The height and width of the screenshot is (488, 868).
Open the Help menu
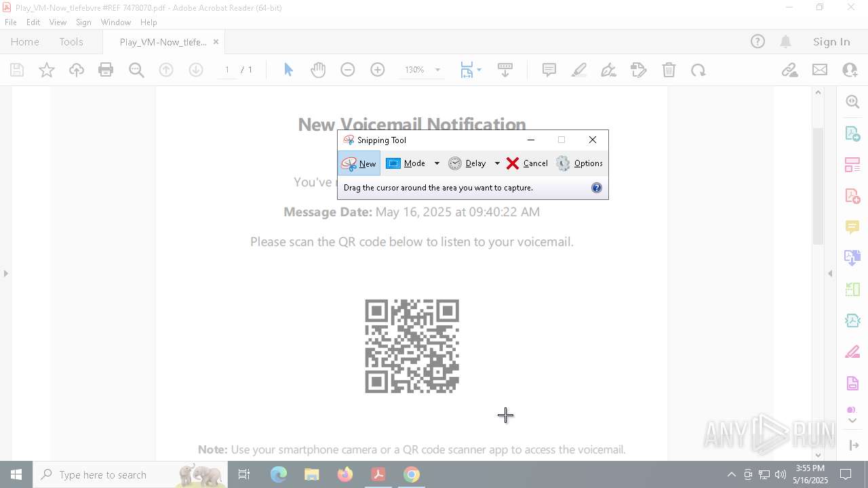point(149,22)
